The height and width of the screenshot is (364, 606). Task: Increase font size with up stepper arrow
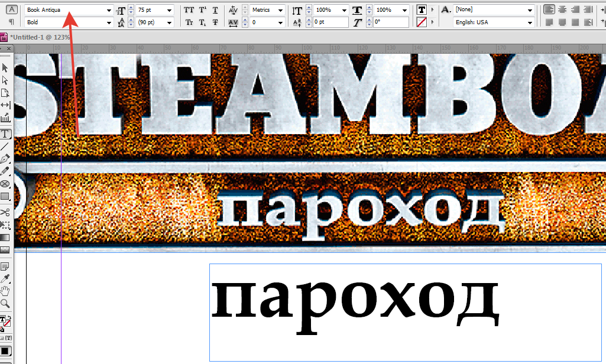131,8
